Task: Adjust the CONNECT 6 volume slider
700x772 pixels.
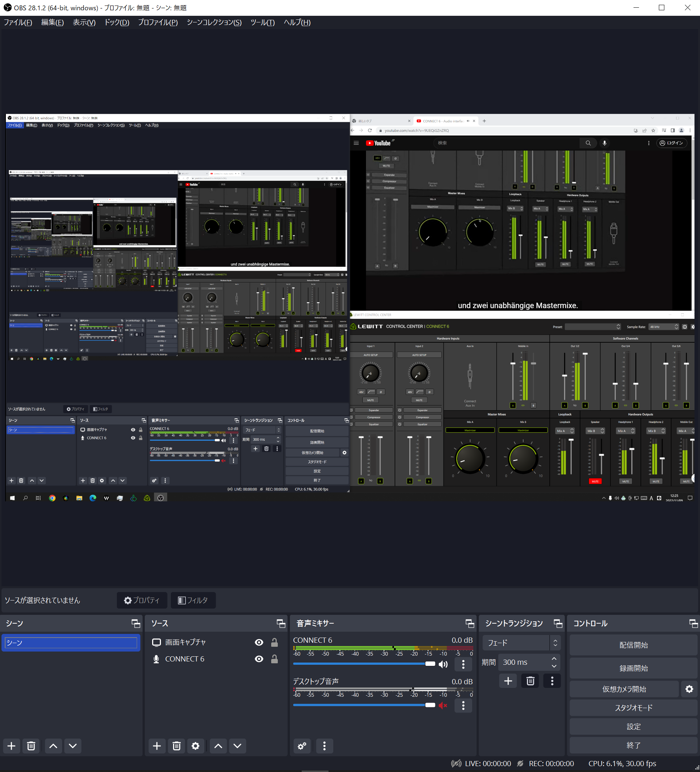Action: coord(430,664)
